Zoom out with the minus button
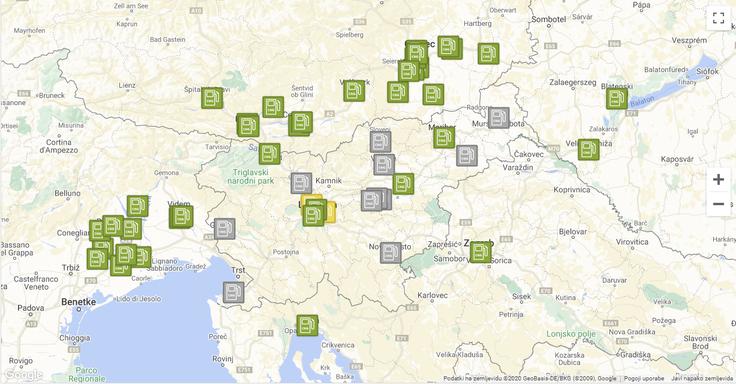 718,204
